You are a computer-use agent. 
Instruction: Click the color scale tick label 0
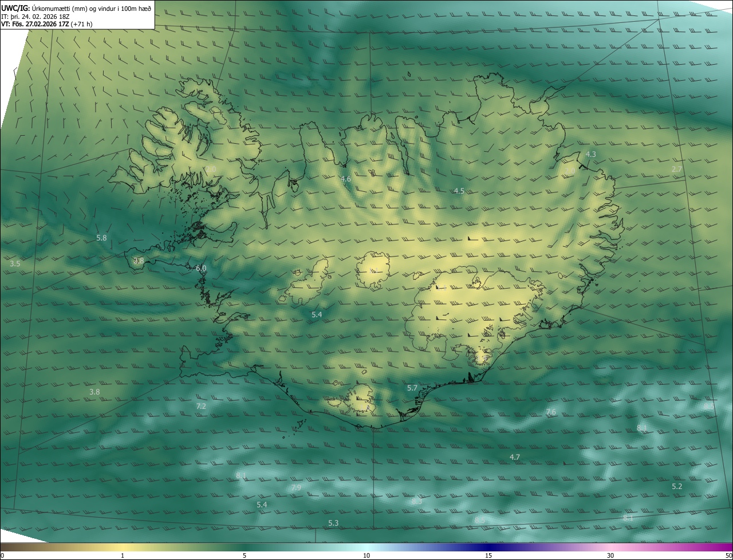[2, 555]
